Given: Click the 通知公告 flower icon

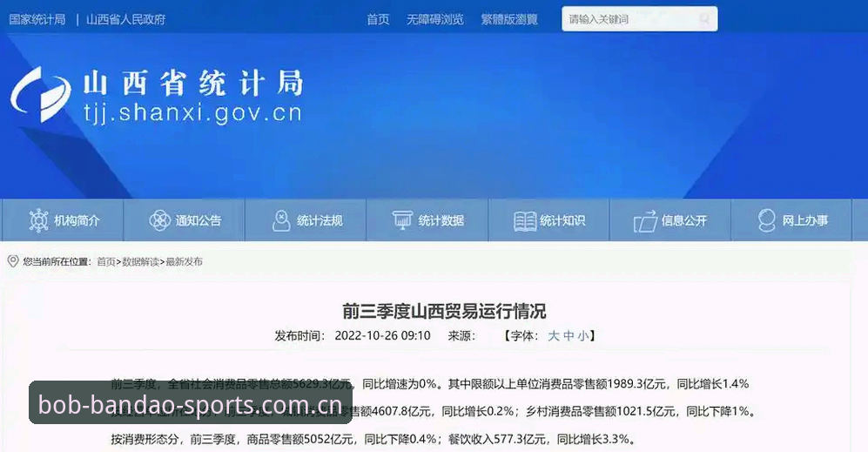Looking at the screenshot, I should pos(159,220).
